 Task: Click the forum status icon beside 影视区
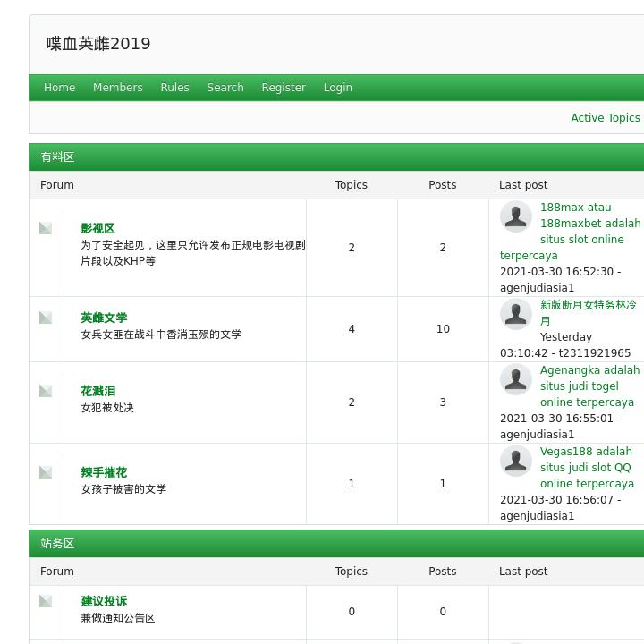coord(46,228)
